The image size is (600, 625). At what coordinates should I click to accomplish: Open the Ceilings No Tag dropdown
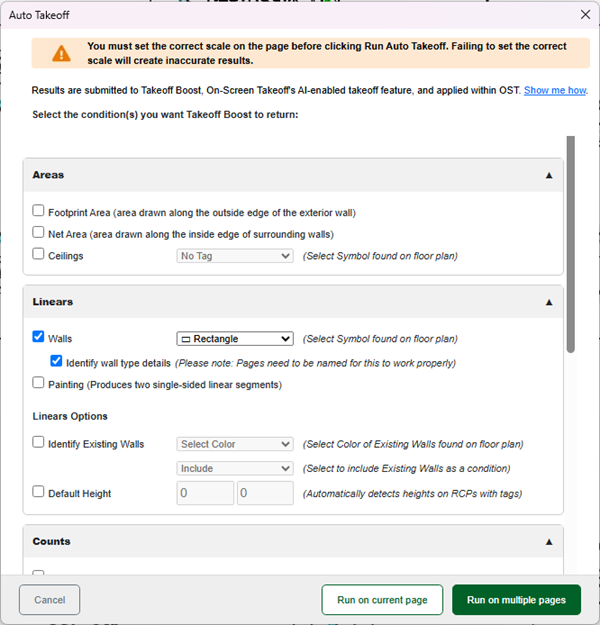(235, 256)
